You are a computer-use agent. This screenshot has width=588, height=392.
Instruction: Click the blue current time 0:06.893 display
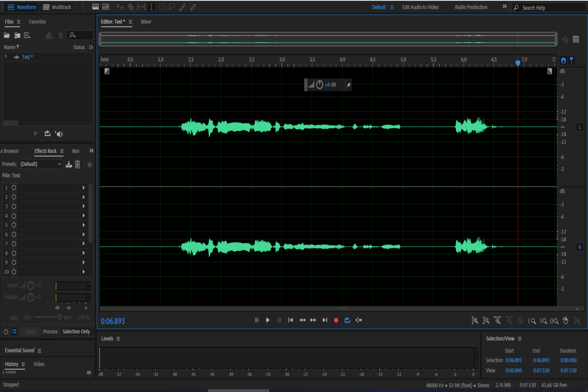click(113, 321)
